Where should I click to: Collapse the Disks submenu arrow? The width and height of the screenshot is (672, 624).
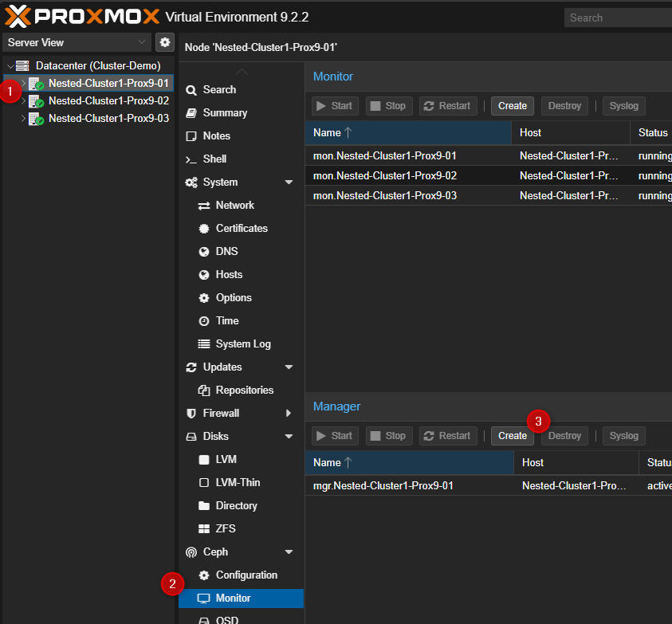tap(289, 436)
